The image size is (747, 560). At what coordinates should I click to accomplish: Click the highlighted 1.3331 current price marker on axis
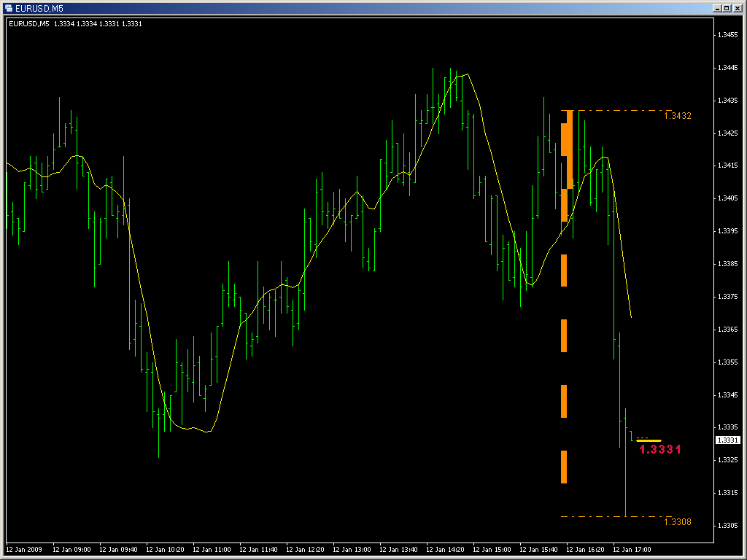728,440
